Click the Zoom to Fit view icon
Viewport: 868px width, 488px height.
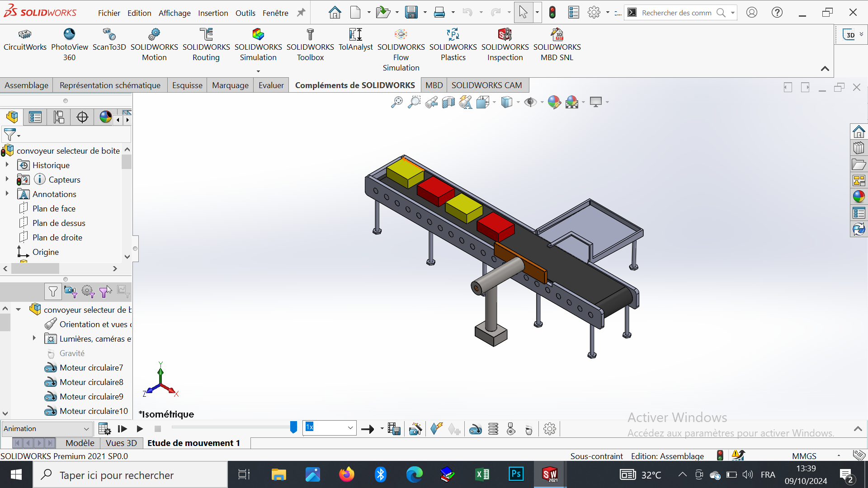pyautogui.click(x=397, y=102)
